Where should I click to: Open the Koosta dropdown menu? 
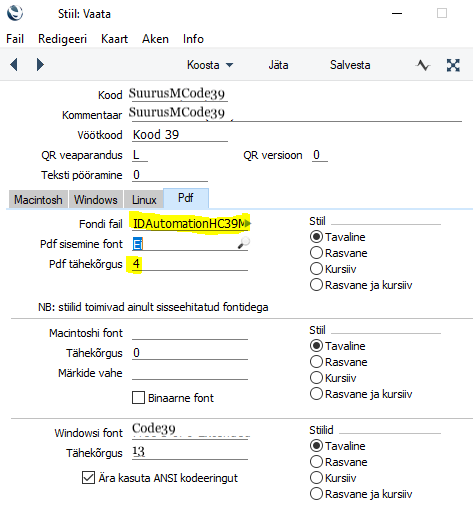tap(210, 65)
